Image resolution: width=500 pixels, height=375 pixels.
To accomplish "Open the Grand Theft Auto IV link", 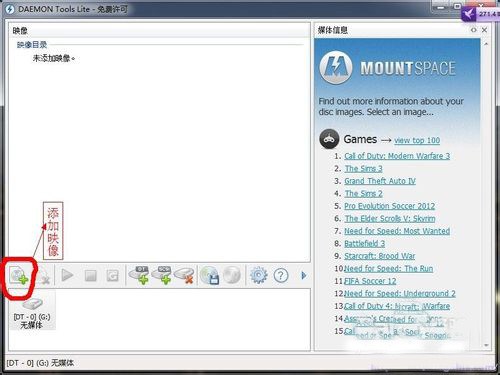I will click(380, 181).
